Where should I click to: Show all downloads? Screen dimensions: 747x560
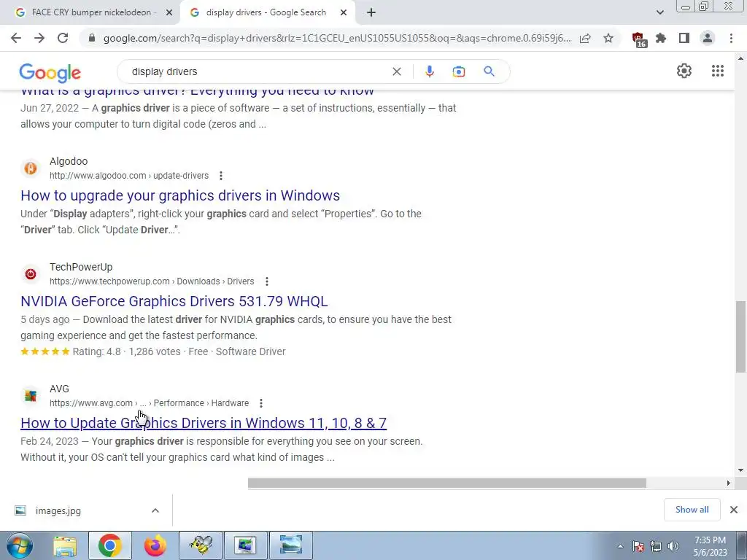[692, 510]
